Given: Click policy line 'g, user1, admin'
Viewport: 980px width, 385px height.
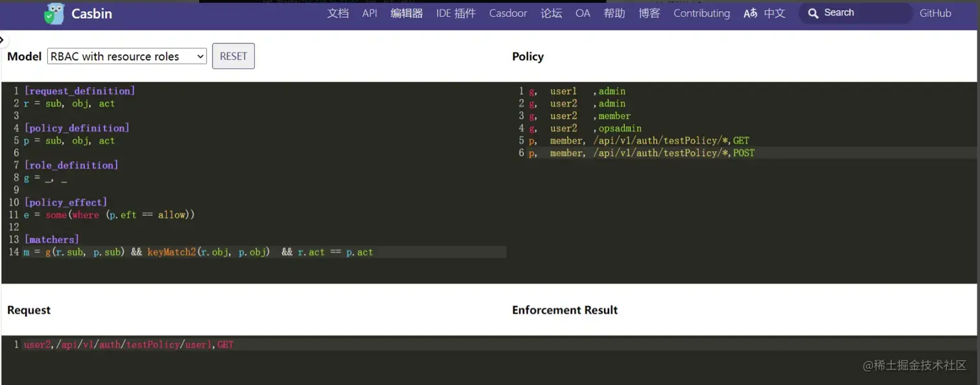Looking at the screenshot, I should coord(577,91).
